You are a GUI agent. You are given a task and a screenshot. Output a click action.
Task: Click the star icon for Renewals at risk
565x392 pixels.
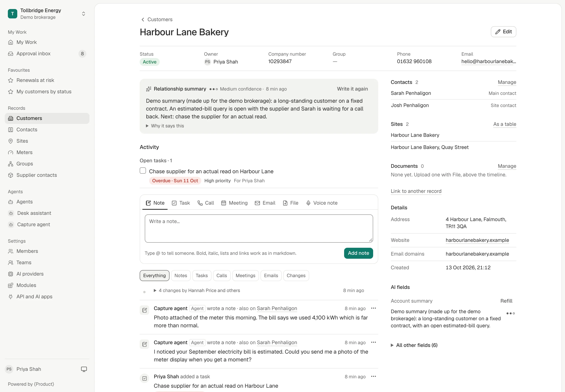tap(11, 80)
